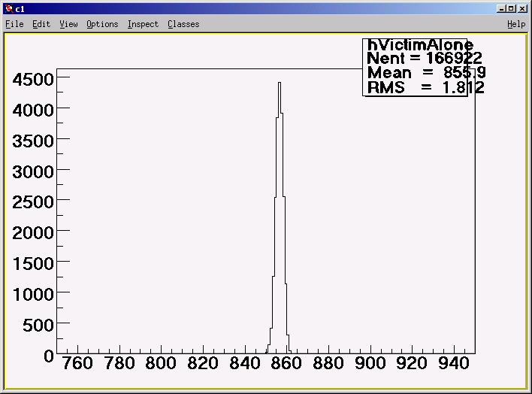
Task: Select the hVictimAlone title in the stats box
Action: pos(420,45)
